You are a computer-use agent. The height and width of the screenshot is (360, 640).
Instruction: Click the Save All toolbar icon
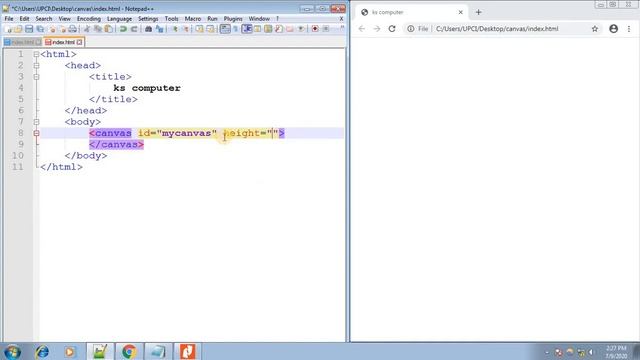40,29
